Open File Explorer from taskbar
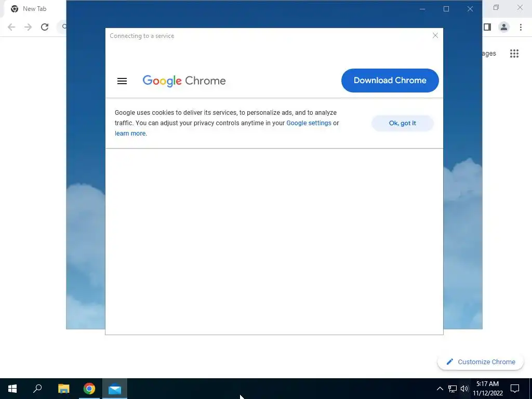Viewport: 532px width, 399px height. pyautogui.click(x=63, y=389)
